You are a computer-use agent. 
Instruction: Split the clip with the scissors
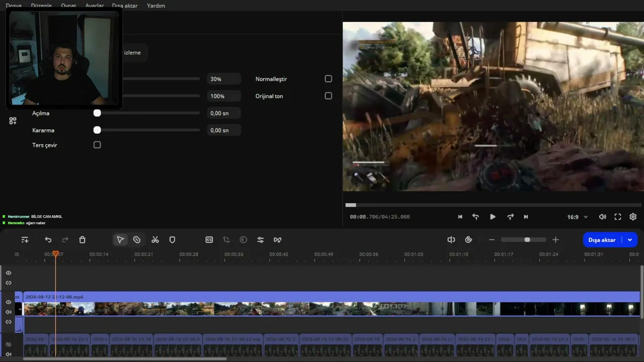[155, 240]
